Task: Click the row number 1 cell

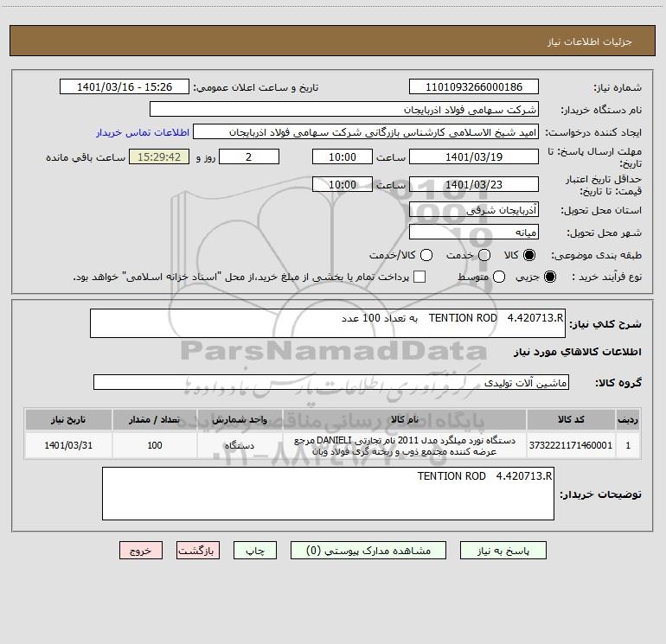Action: (628, 445)
